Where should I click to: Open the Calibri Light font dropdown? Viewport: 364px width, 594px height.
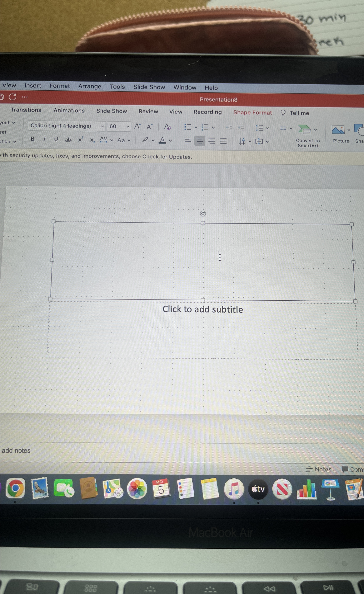tap(102, 126)
